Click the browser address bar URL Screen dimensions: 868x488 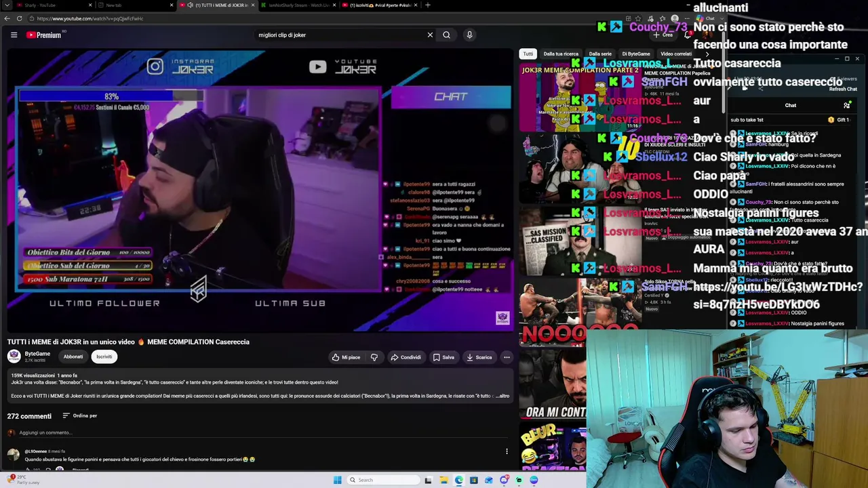pyautogui.click(x=90, y=19)
